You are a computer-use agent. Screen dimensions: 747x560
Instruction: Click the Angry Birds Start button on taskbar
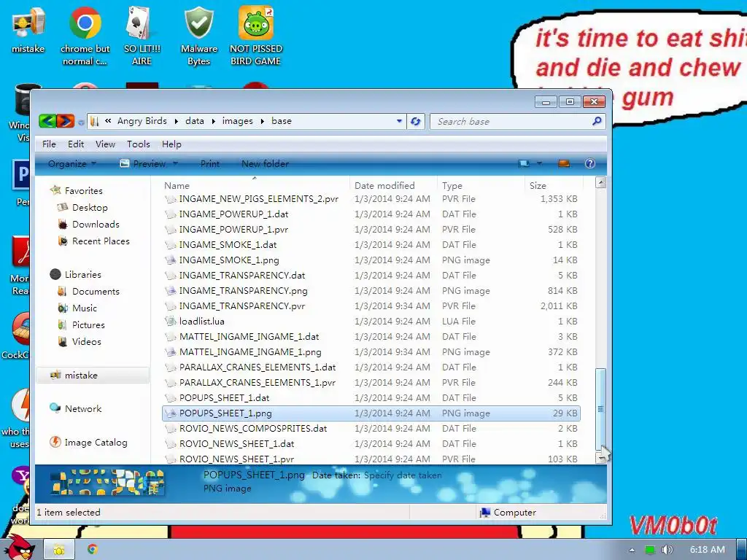tap(18, 548)
